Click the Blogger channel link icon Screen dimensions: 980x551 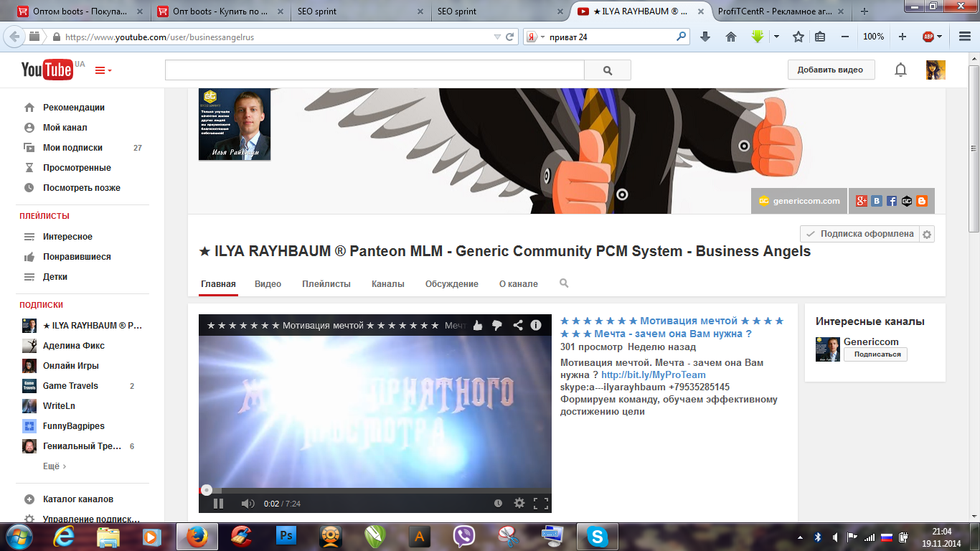click(922, 201)
